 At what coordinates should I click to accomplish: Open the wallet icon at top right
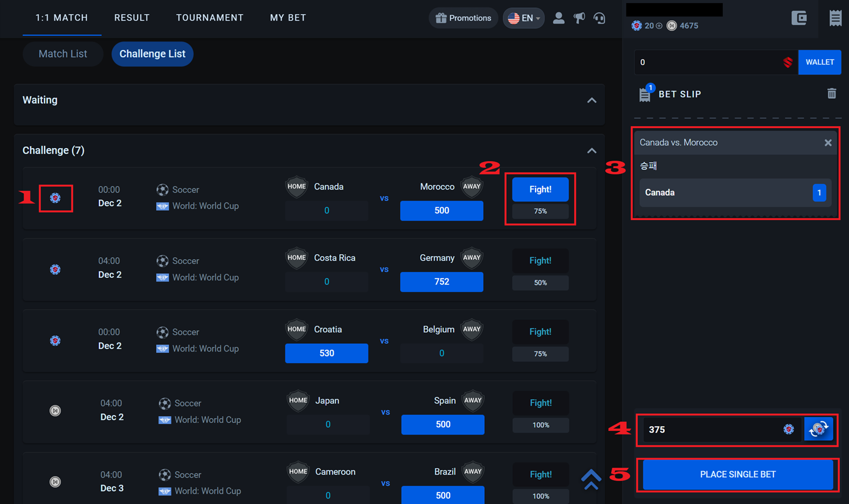[798, 18]
